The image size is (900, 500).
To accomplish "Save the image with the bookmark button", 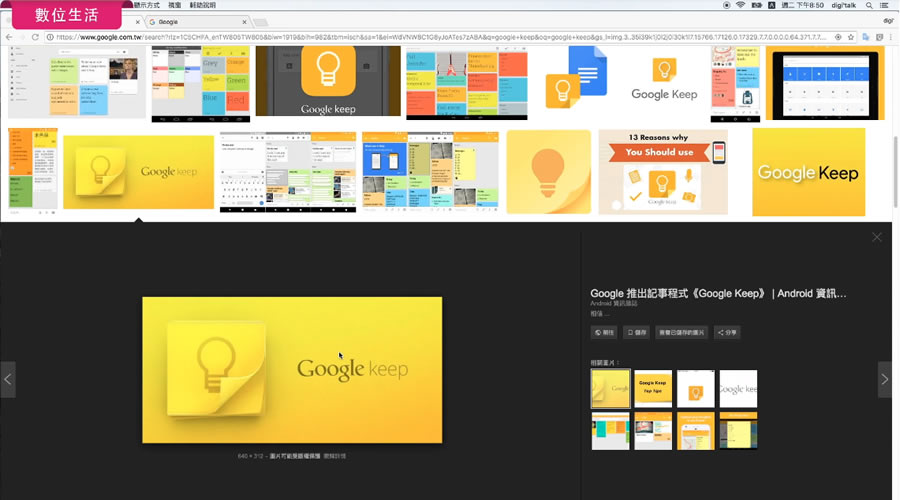I will coord(637,332).
